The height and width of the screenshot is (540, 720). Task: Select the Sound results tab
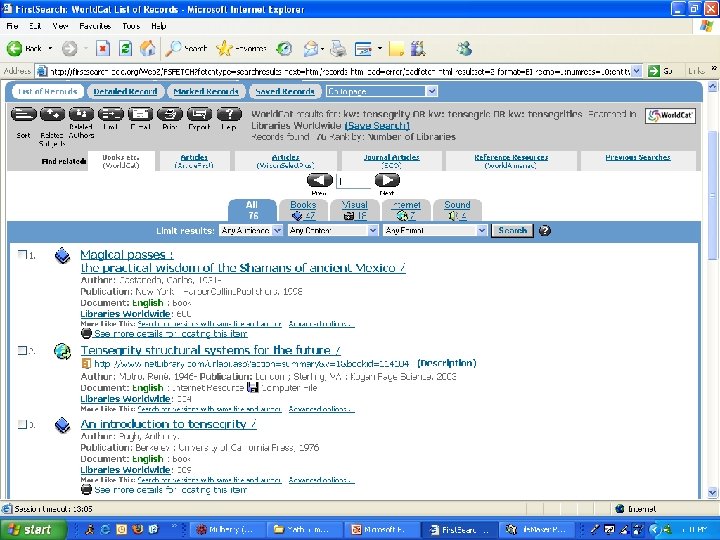[457, 210]
